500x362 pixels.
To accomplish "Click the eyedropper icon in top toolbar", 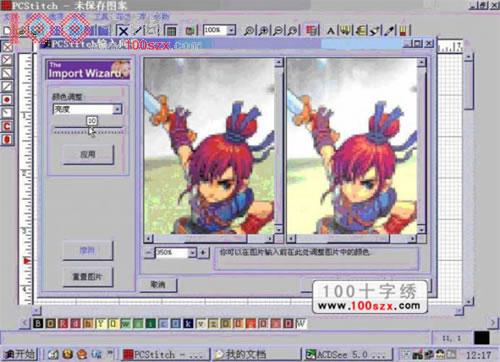I will tap(389, 31).
